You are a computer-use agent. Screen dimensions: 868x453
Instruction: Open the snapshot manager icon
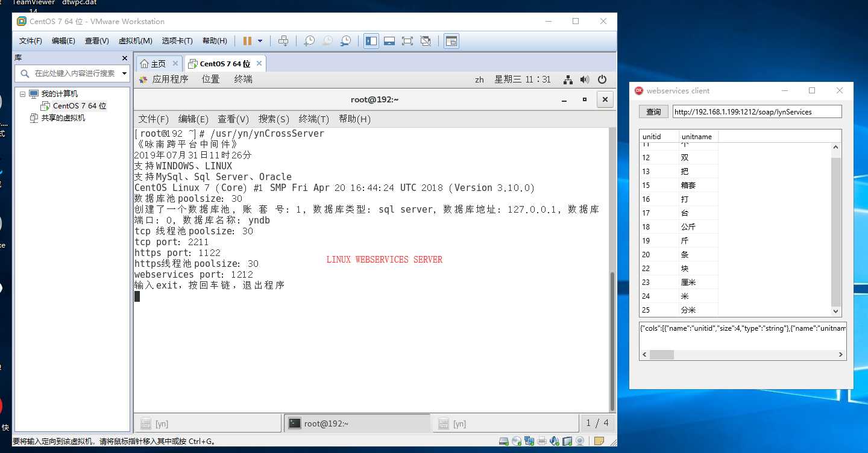345,41
